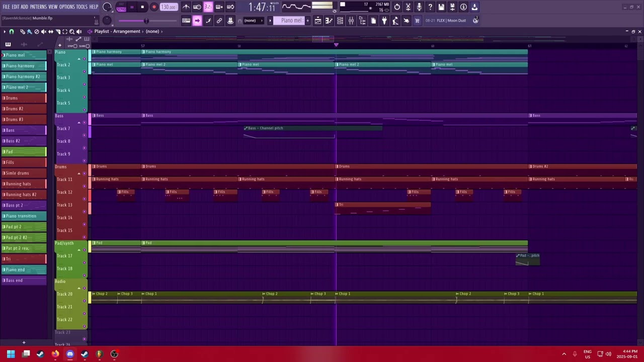This screenshot has height=362, width=644.
Task: Click the stop button
Action: pyautogui.click(x=142, y=7)
